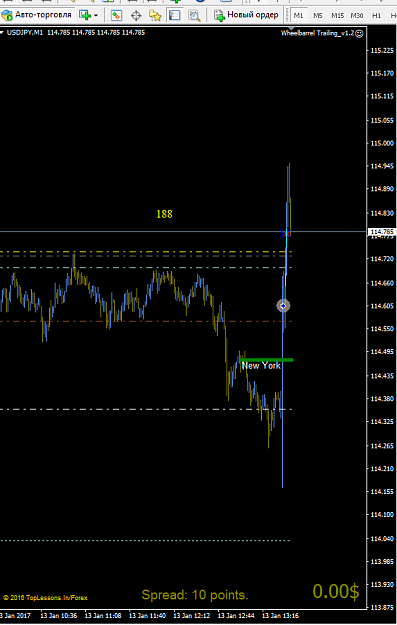Switch to the H1 timeframe
The width and height of the screenshot is (397, 625).
pyautogui.click(x=376, y=16)
